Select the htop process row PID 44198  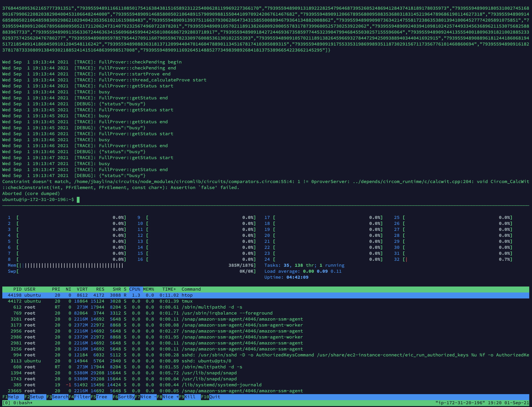266,295
